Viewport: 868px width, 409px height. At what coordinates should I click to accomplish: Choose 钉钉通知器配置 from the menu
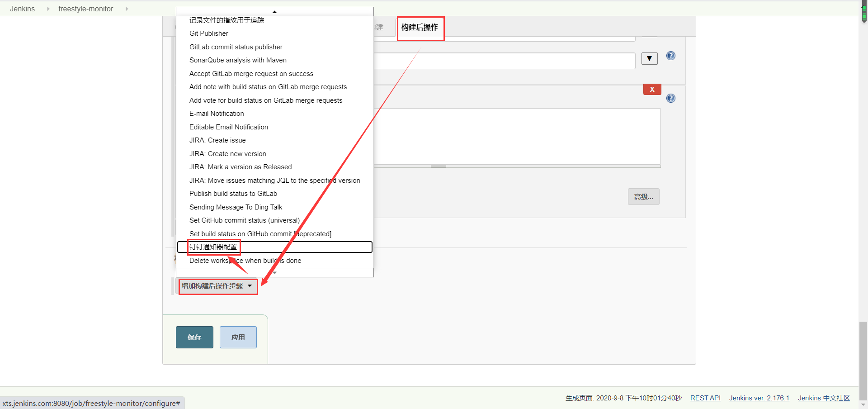[x=274, y=247]
